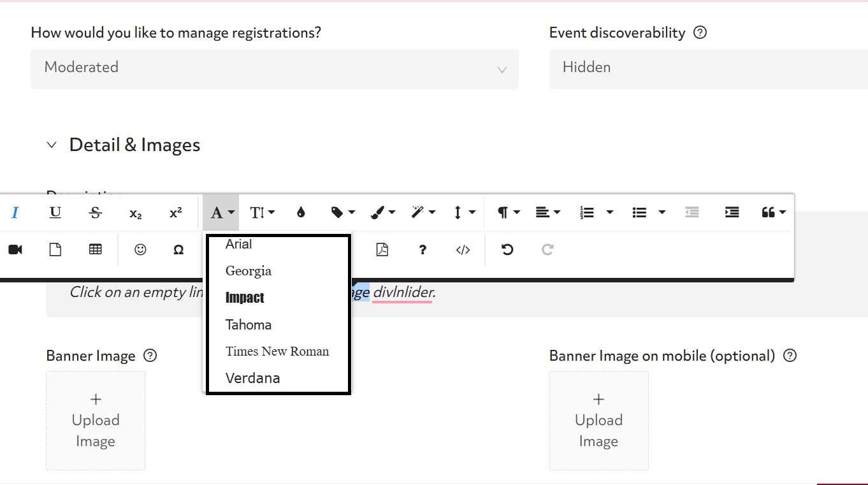The height and width of the screenshot is (485, 868).
Task: Apply strikethrough formatting
Action: 96,212
